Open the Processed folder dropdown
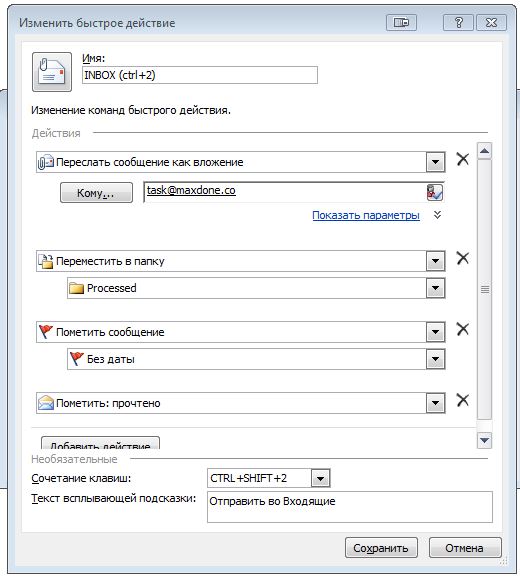 click(435, 288)
